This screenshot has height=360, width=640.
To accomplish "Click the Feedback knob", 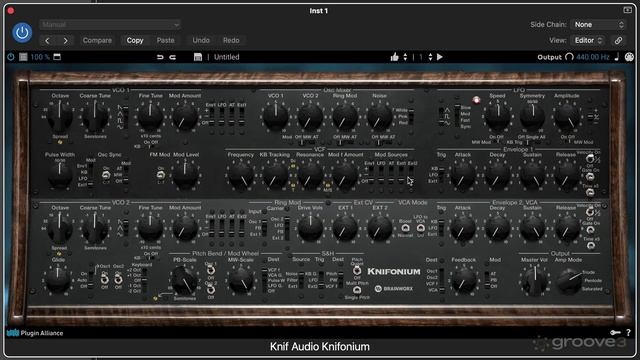I will tap(463, 281).
